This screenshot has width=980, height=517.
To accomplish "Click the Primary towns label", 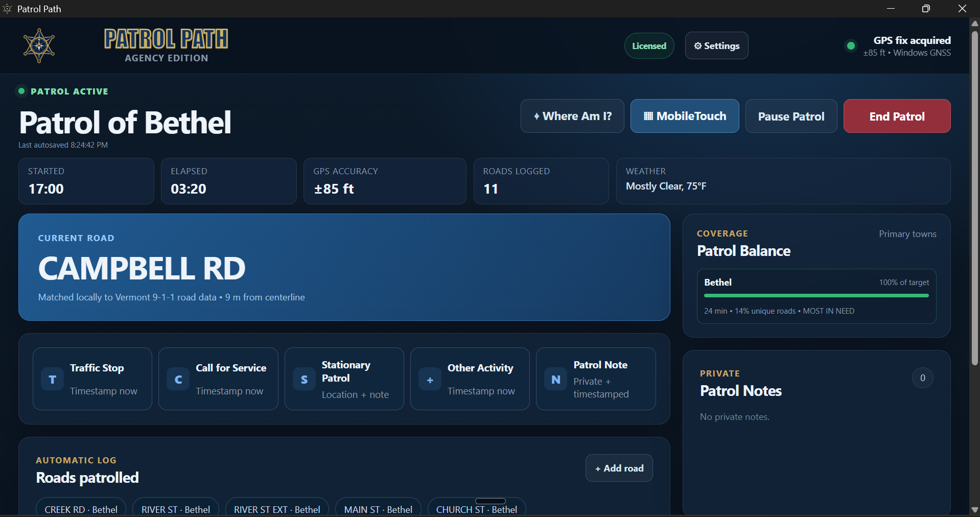I will [x=907, y=234].
